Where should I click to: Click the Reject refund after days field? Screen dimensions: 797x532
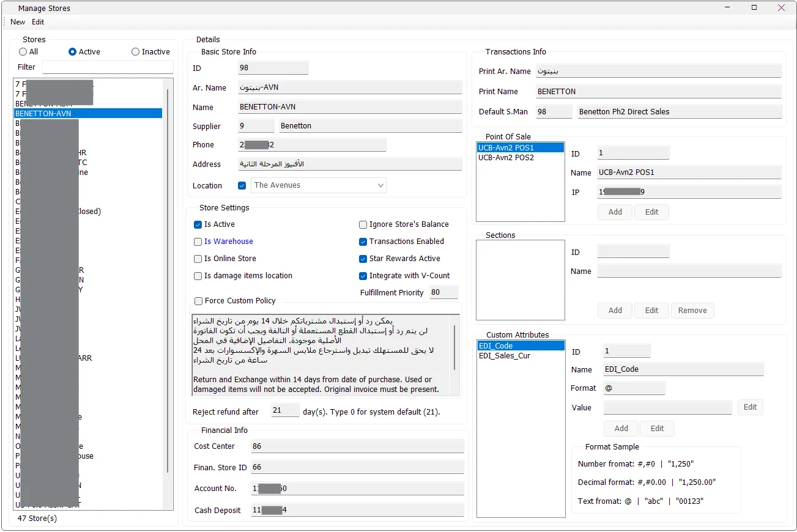click(x=284, y=411)
